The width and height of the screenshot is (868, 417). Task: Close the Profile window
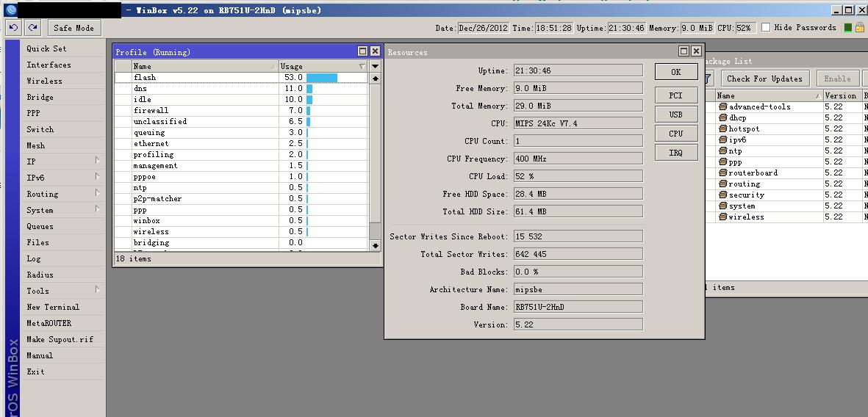[x=375, y=51]
